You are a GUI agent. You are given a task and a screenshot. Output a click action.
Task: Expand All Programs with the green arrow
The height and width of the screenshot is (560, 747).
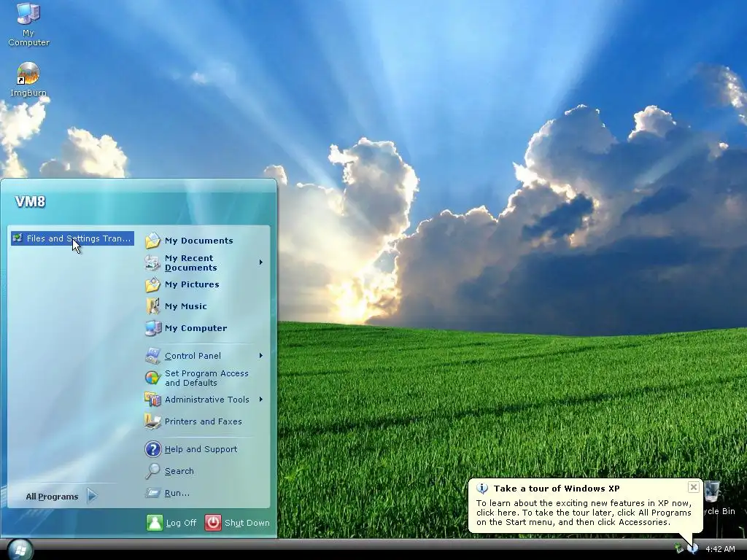(92, 496)
